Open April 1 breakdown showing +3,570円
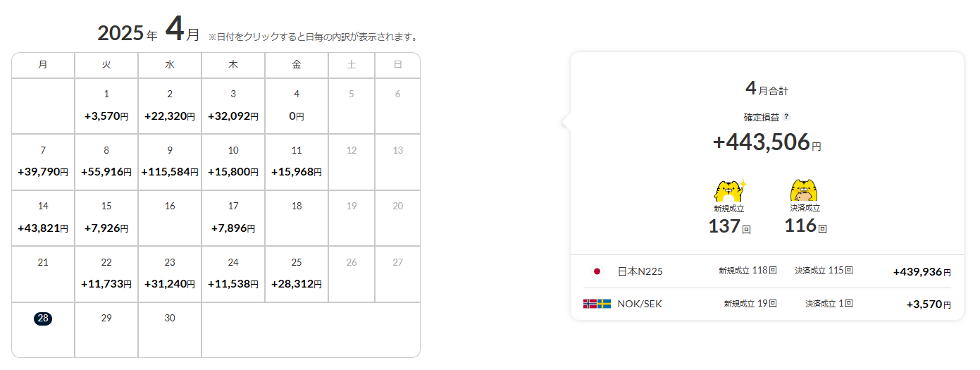 106,106
